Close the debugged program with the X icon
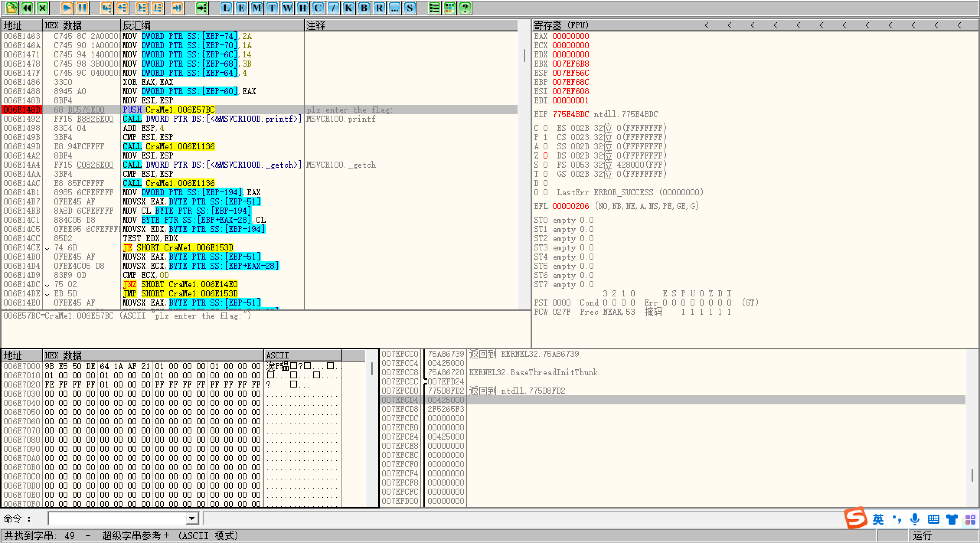Image resolution: width=980 pixels, height=543 pixels. tap(42, 8)
